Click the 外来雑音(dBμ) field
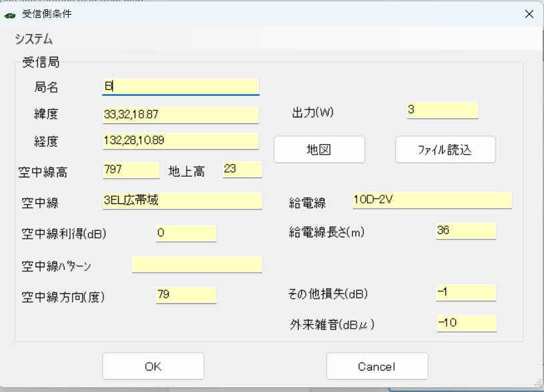Screen dimensions: 544x392 click(466, 323)
